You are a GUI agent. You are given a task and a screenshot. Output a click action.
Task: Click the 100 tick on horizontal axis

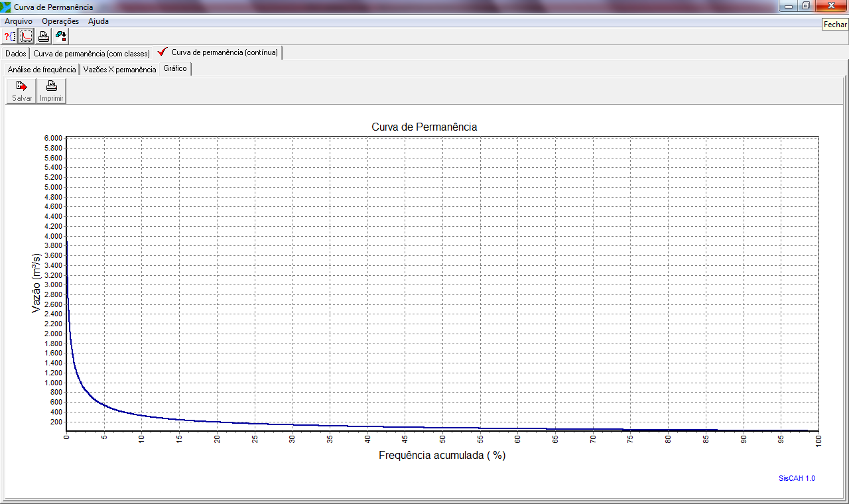point(818,440)
